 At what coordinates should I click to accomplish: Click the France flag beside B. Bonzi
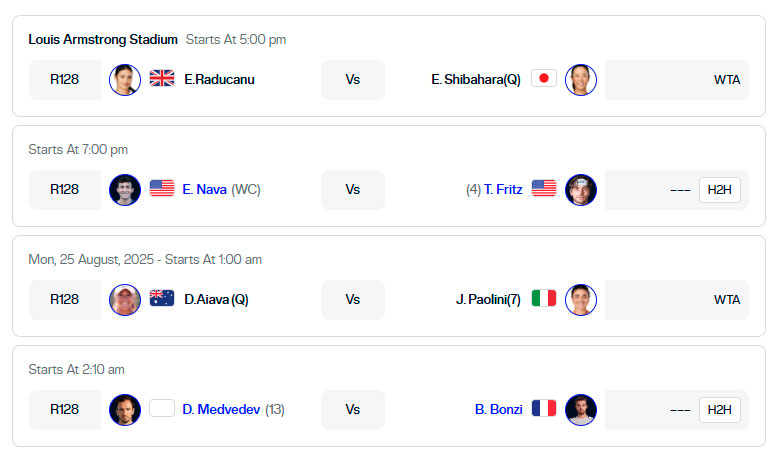[544, 408]
